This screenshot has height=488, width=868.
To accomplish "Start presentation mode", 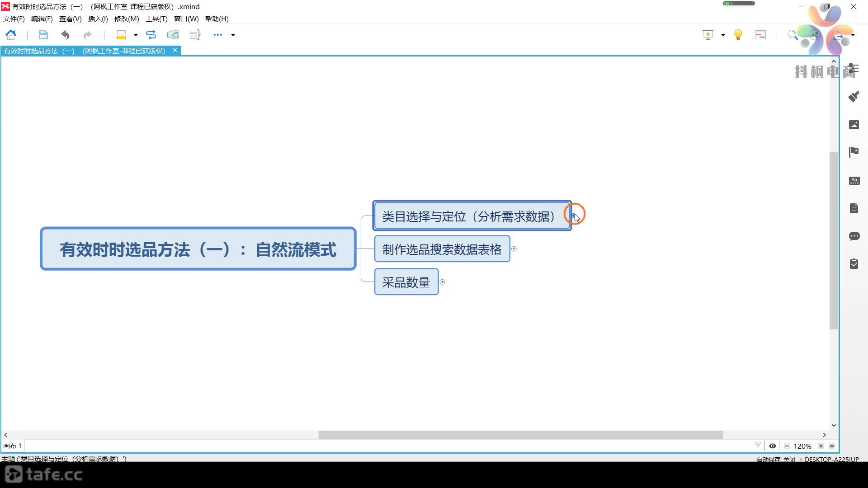I will point(708,35).
